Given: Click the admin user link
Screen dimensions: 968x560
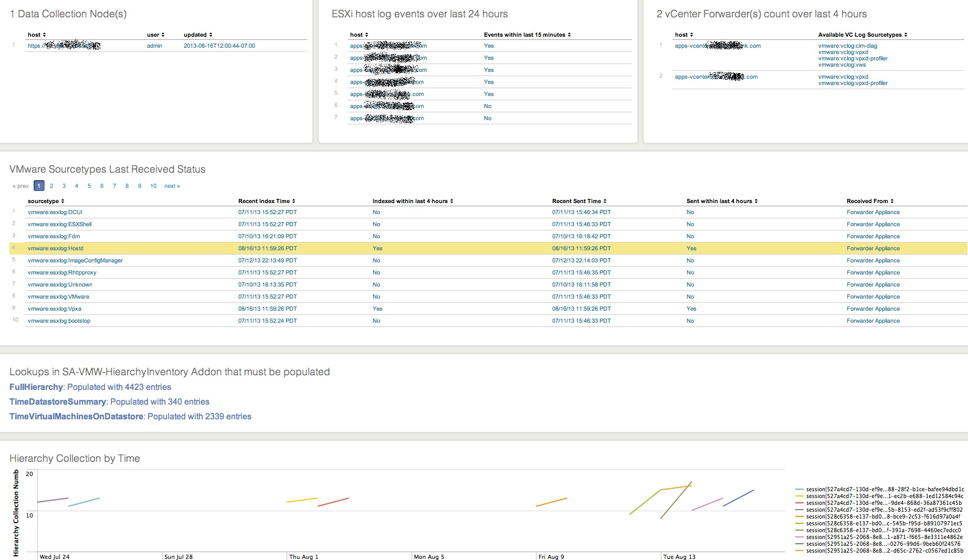Looking at the screenshot, I should (154, 46).
